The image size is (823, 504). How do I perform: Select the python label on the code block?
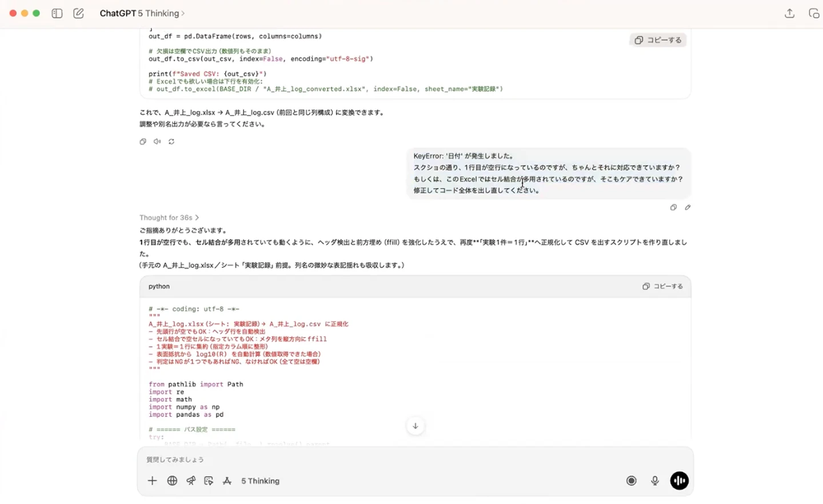click(x=158, y=286)
